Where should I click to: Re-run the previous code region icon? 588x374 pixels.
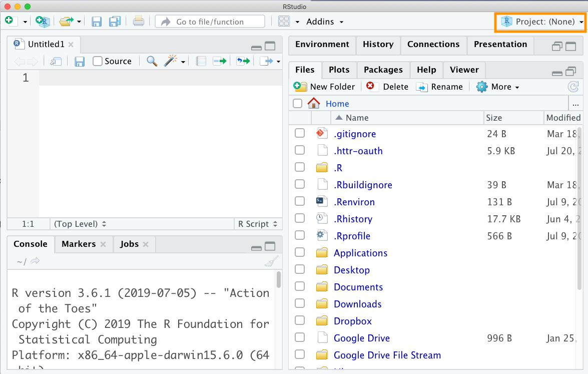(x=243, y=61)
